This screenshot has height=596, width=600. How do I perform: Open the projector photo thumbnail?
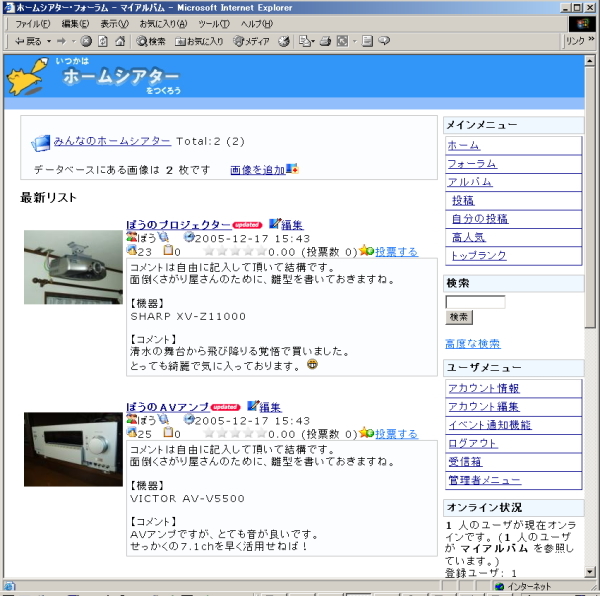[x=73, y=267]
